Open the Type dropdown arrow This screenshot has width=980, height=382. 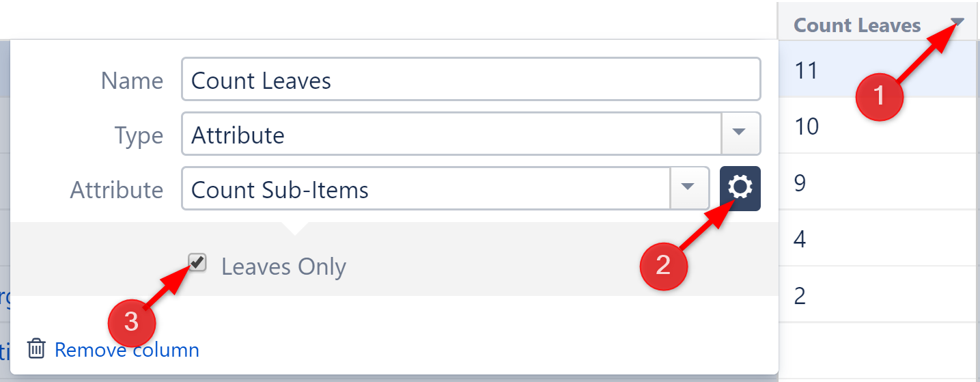click(740, 133)
